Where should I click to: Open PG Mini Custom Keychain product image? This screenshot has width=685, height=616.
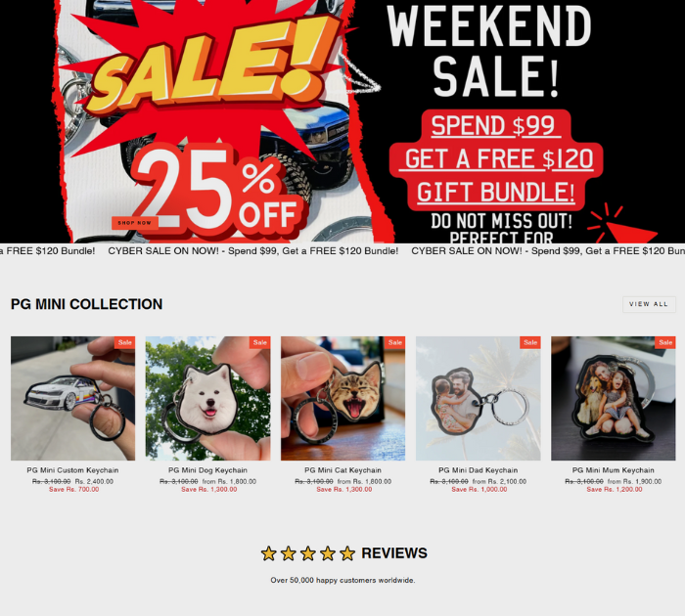point(73,398)
